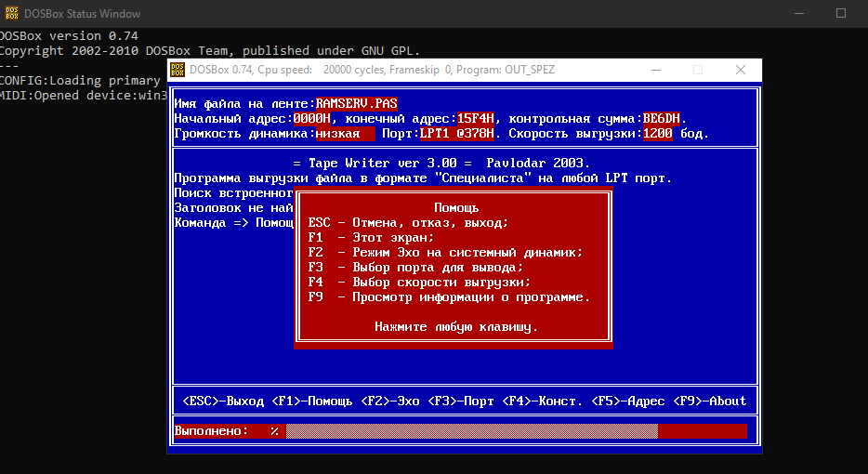Click the <F4>-Конст. command in the bottom bar
The height and width of the screenshot is (474, 868).
coord(543,401)
